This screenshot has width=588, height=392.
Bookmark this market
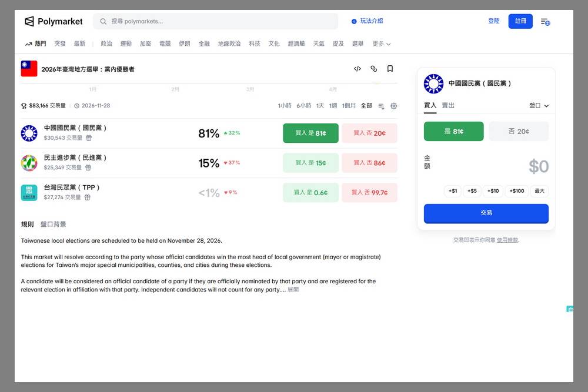click(390, 69)
